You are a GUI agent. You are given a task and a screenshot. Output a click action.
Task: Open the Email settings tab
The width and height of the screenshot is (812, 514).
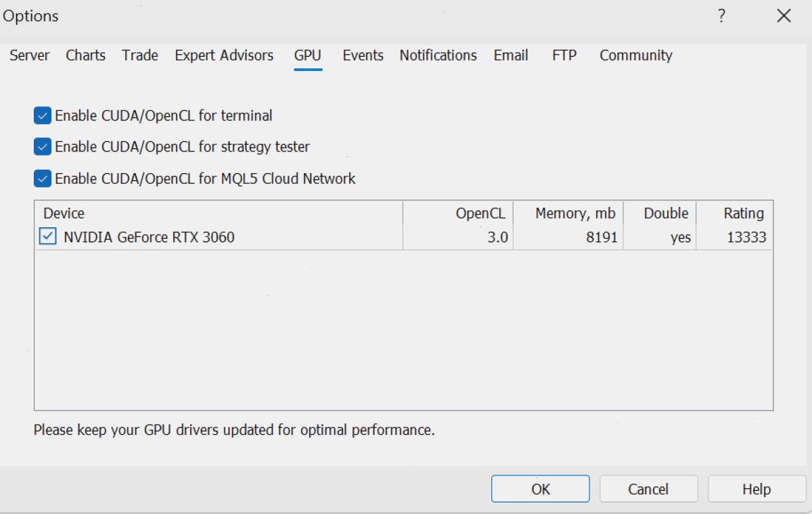pos(511,55)
